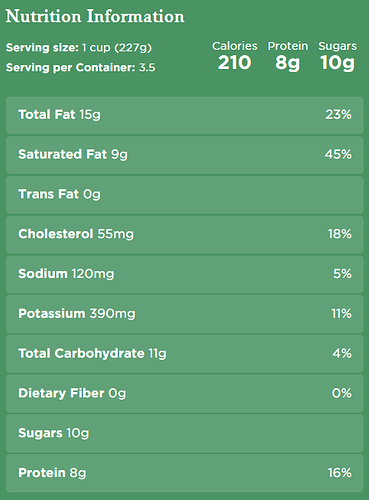This screenshot has width=369, height=500.
Task: Click the Nutrition Information heading
Action: pos(95,17)
